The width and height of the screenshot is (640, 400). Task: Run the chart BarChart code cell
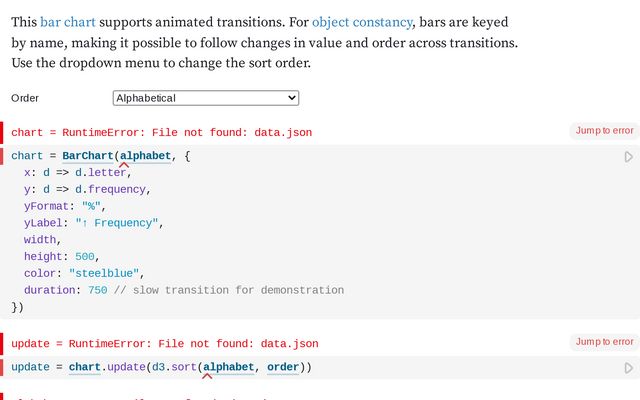click(628, 157)
